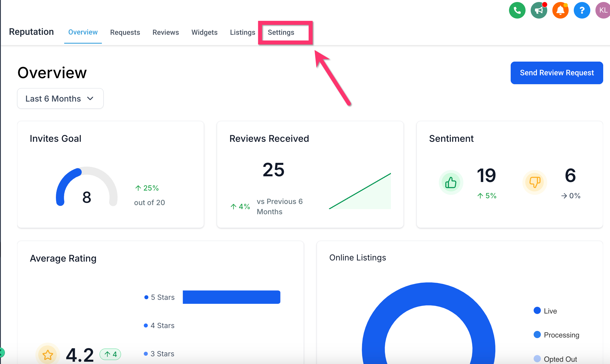The image size is (610, 364).
Task: Click the green thumbs up sentiment icon
Action: [451, 183]
